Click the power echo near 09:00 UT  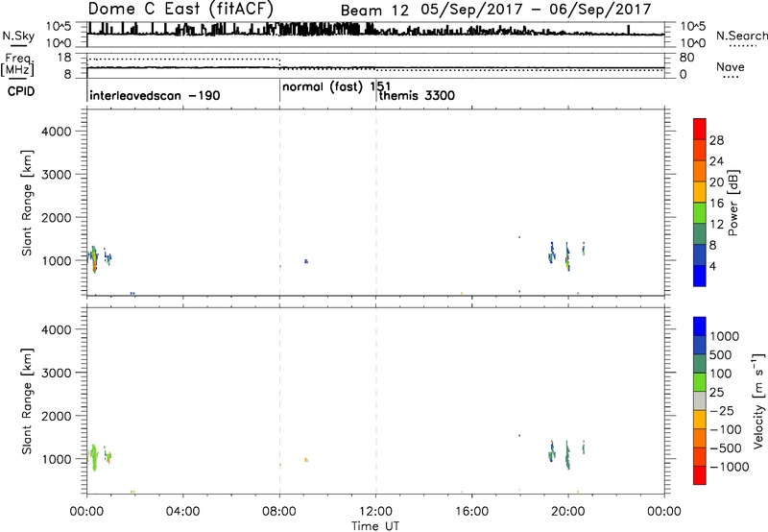(x=306, y=261)
